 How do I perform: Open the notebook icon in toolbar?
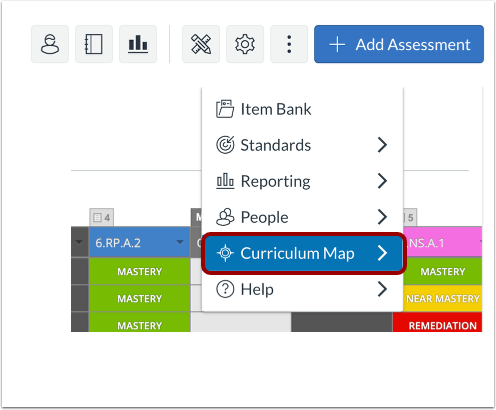pos(94,44)
